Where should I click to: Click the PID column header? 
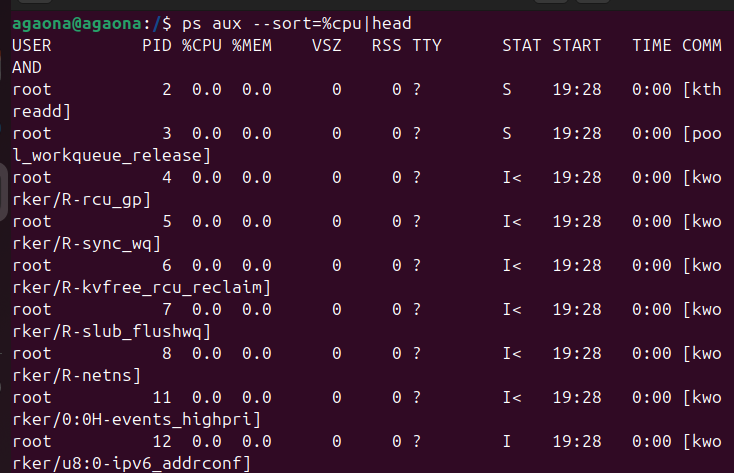tap(157, 46)
